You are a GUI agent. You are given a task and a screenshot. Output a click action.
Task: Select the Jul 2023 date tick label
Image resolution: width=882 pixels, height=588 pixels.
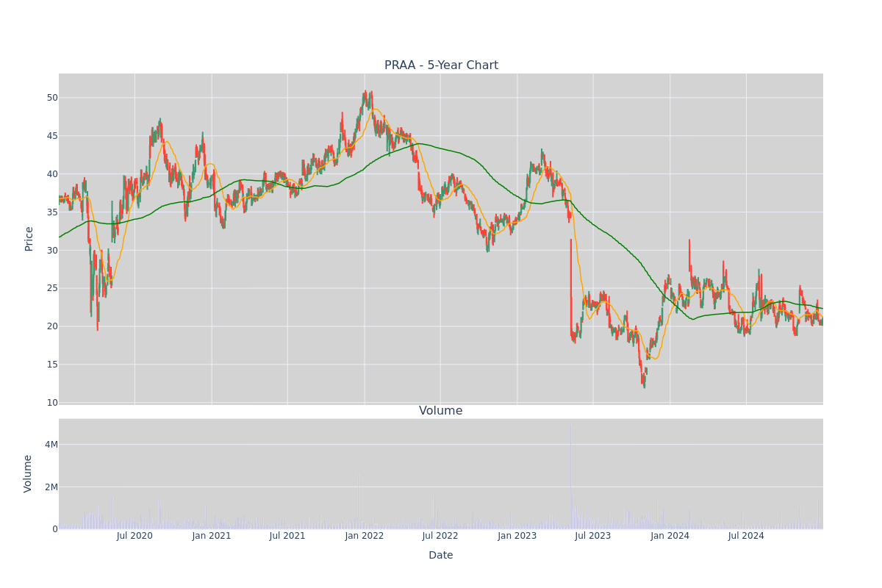point(593,536)
